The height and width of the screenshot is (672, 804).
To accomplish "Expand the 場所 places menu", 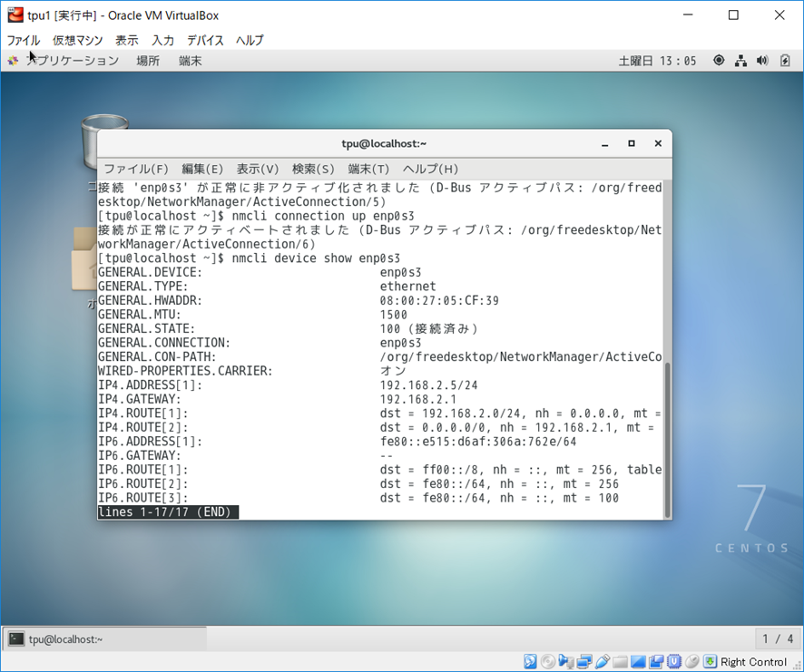I will 148,61.
